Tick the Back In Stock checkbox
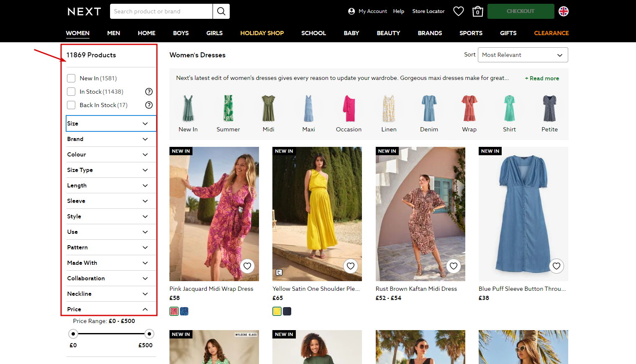 [71, 105]
